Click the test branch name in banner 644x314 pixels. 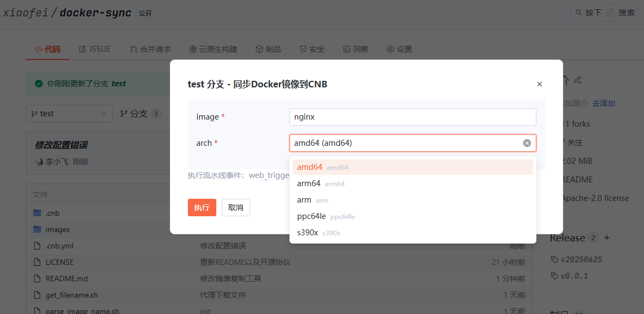click(119, 84)
